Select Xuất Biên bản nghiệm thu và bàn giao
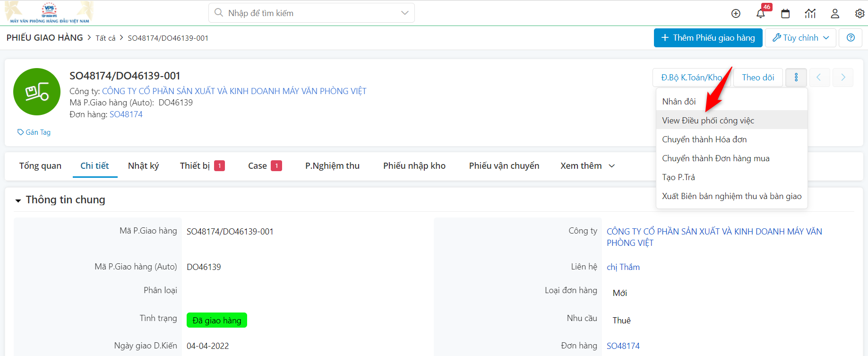 click(732, 196)
